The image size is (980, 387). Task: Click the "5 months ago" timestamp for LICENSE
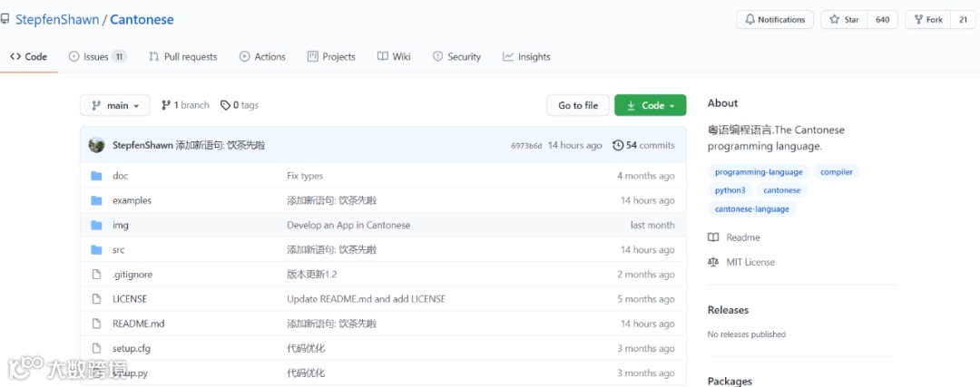click(646, 299)
